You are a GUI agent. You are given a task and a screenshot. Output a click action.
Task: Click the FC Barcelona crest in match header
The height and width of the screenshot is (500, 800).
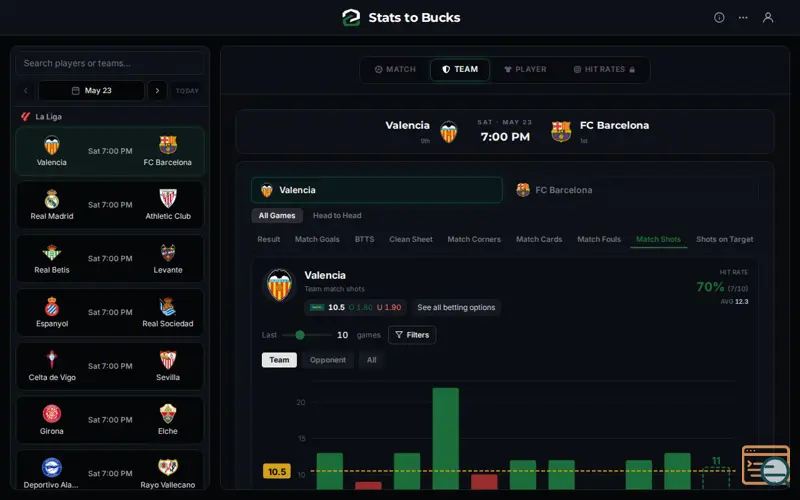[x=561, y=132]
